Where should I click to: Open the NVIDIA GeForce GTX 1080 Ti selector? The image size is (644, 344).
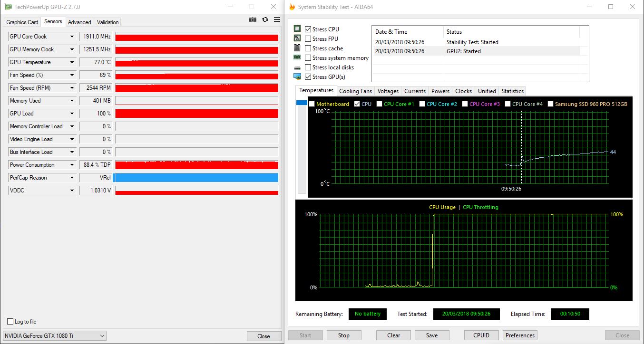click(55, 336)
